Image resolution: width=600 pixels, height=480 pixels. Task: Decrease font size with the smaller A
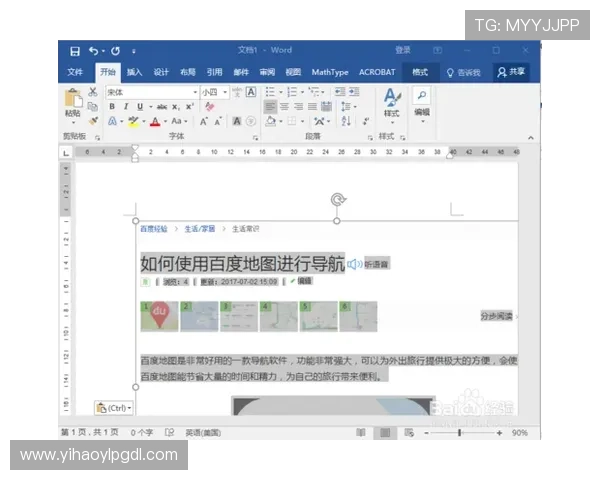pos(218,122)
